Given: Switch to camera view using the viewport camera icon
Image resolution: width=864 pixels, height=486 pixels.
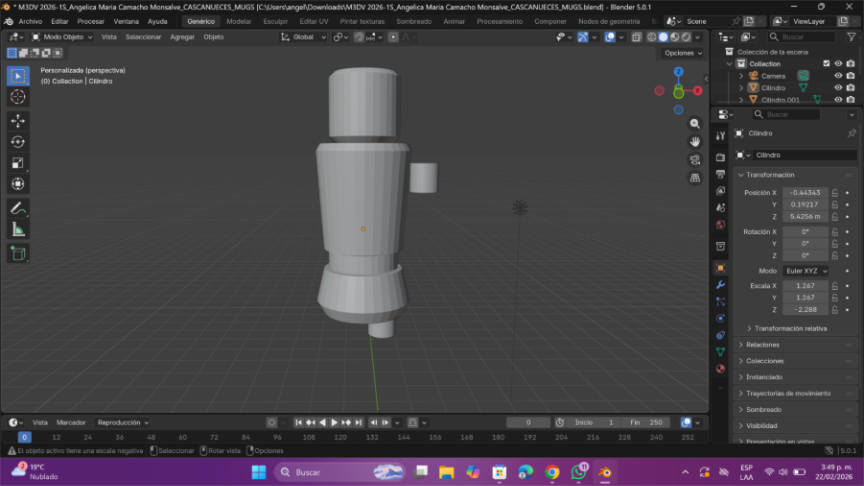Looking at the screenshot, I should (695, 160).
